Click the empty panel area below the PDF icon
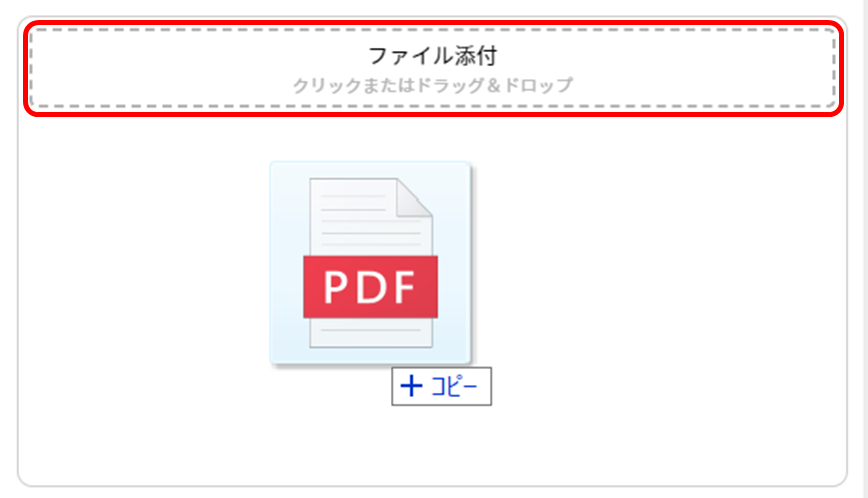This screenshot has width=868, height=498. coord(432,445)
